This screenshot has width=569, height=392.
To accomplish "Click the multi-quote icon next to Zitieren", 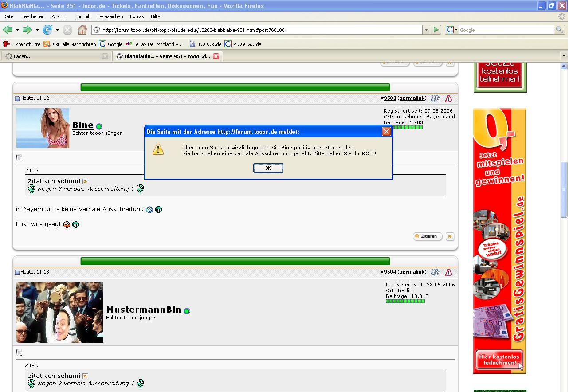I will (x=450, y=236).
